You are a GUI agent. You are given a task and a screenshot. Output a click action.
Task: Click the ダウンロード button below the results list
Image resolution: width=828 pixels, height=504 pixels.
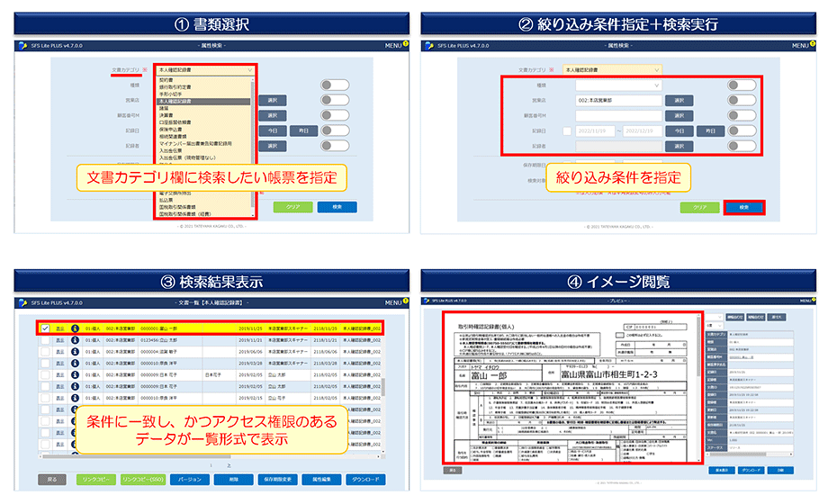click(x=364, y=481)
